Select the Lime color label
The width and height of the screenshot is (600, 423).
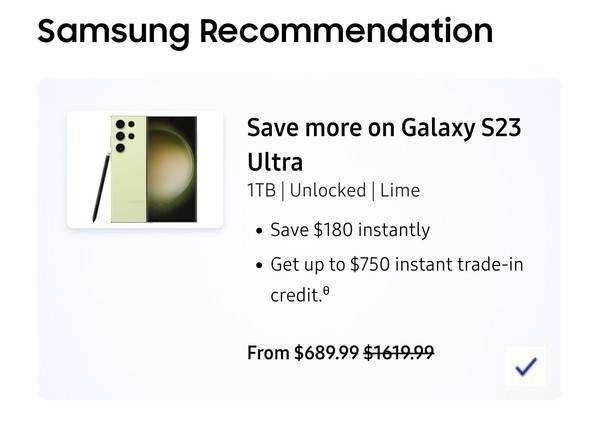[400, 190]
